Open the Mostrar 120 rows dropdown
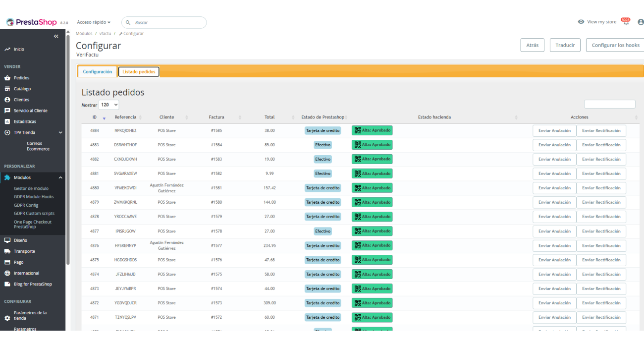644x347 pixels. pyautogui.click(x=109, y=105)
